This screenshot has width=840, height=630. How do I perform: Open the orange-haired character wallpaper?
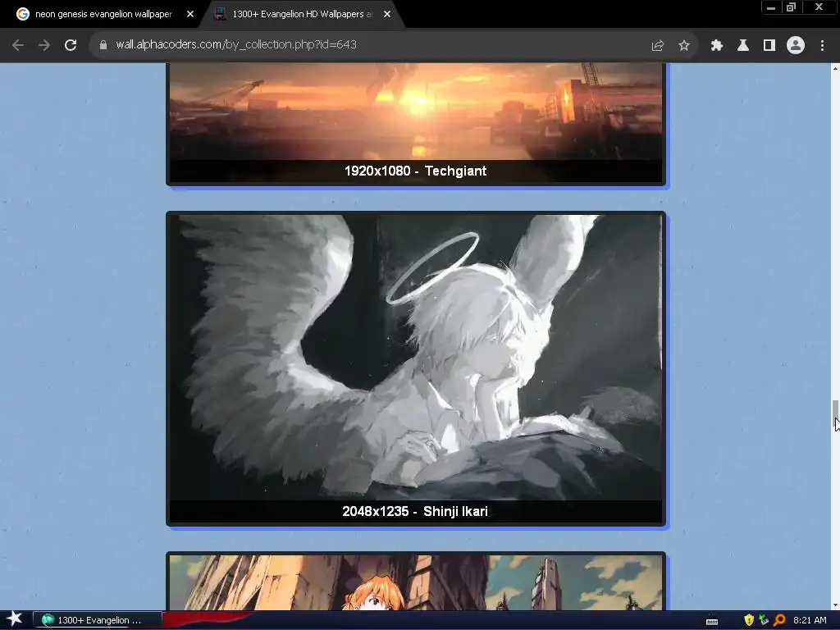pos(416,582)
